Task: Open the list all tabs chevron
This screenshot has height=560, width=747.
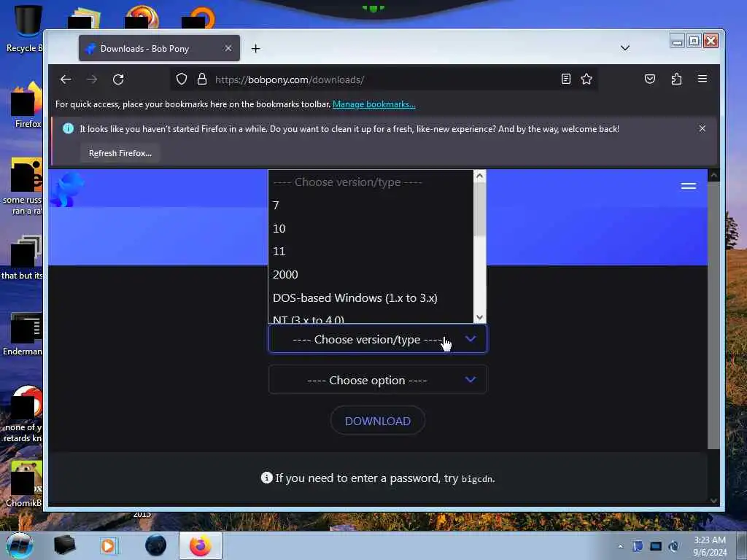Action: 625,48
